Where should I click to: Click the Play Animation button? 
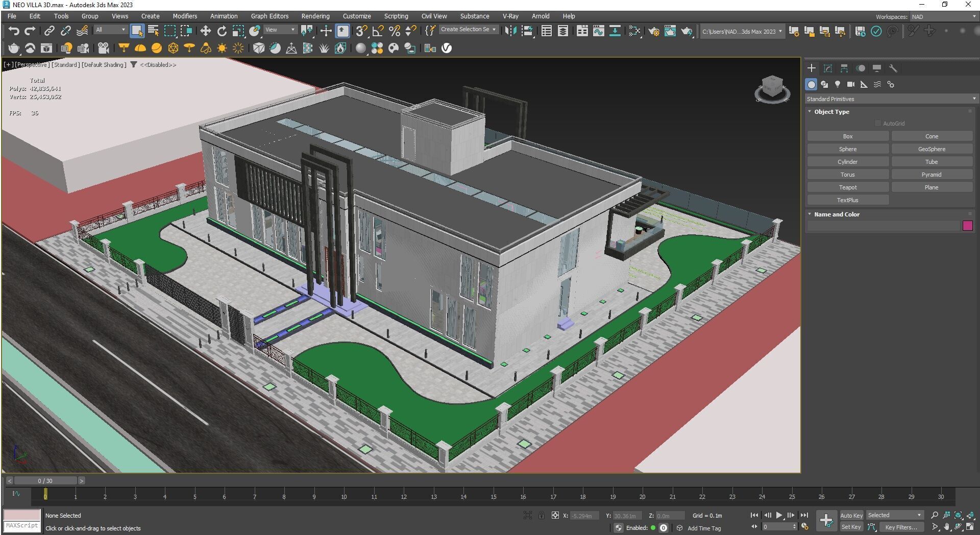[x=779, y=515]
